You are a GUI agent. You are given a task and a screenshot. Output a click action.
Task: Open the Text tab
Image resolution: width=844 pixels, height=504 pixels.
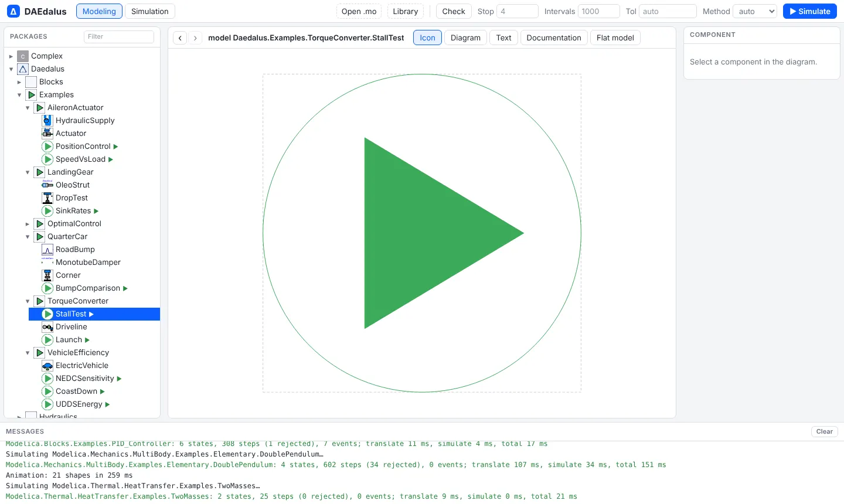tap(503, 38)
